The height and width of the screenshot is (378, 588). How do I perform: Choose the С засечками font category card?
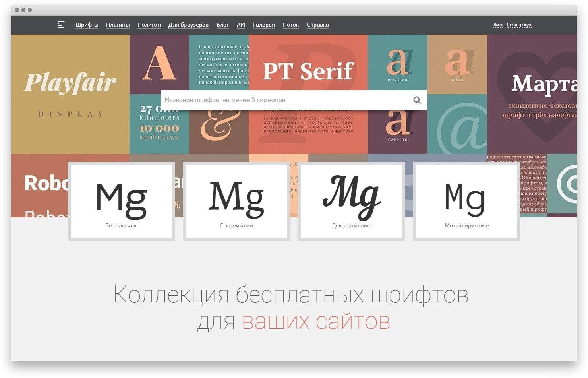pos(236,202)
